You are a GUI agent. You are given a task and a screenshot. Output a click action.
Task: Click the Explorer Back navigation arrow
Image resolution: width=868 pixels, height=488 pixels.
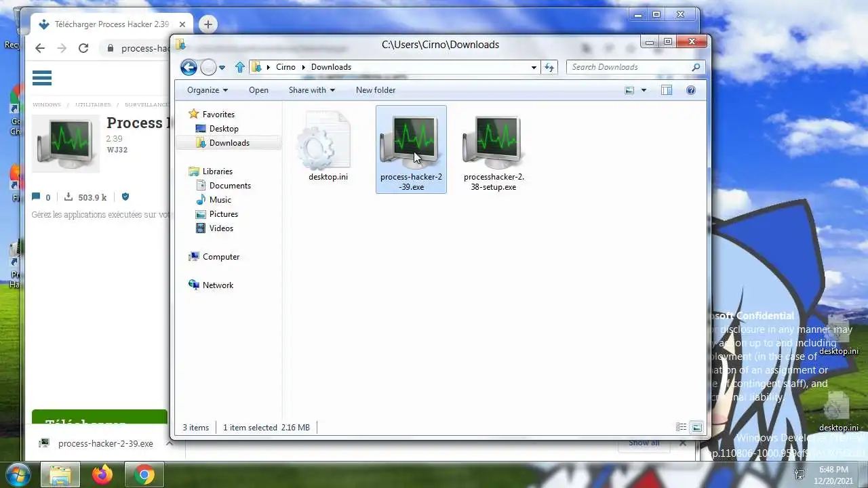[189, 67]
